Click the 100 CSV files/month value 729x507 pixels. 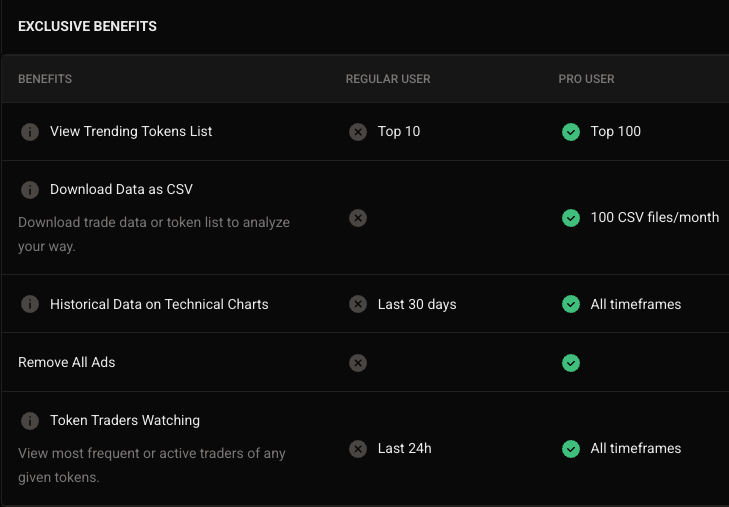click(x=655, y=217)
